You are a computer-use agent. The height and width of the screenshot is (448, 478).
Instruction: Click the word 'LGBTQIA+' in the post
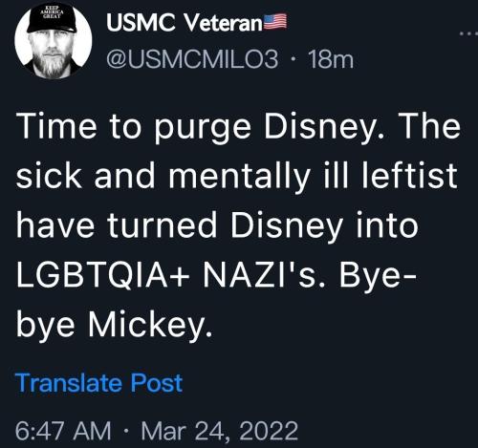coord(103,275)
